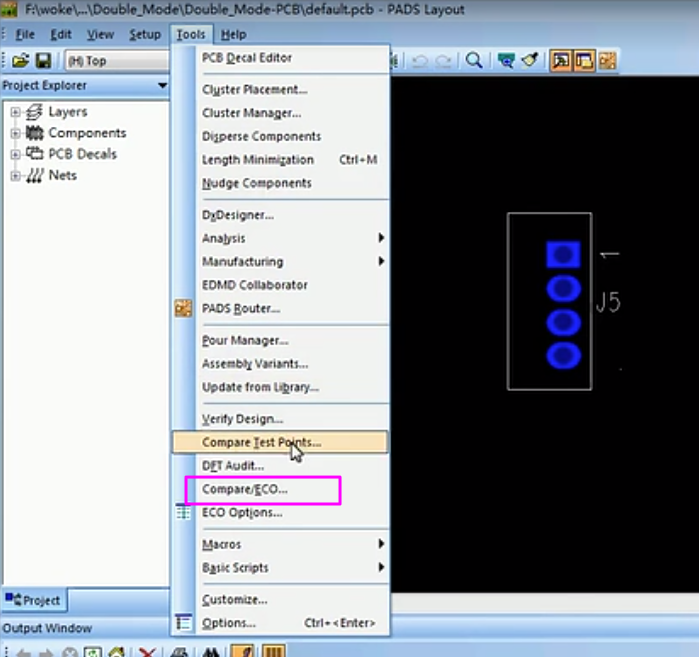The width and height of the screenshot is (699, 657).
Task: Open the Project Explorer dropdown arrow
Action: [x=162, y=86]
